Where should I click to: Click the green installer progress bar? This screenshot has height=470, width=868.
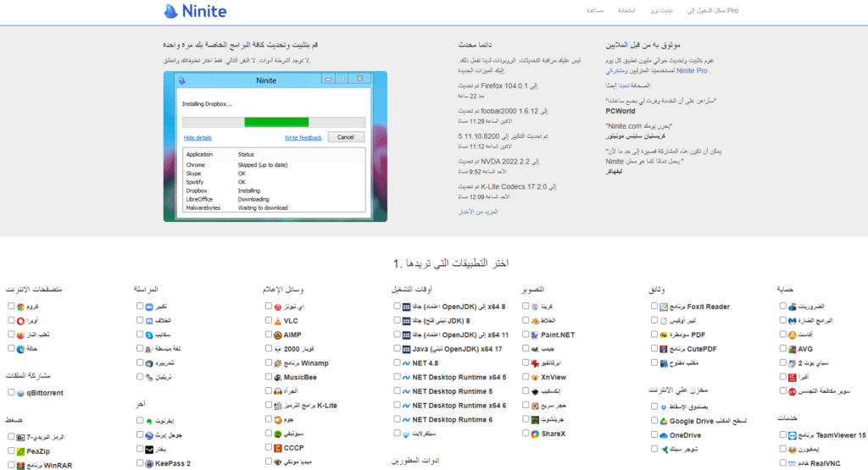(264, 122)
